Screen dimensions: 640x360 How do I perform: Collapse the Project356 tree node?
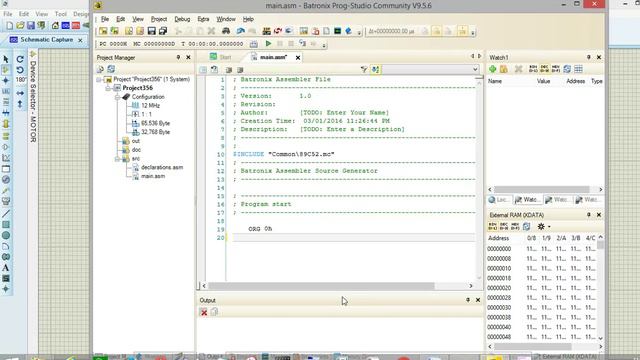click(108, 88)
